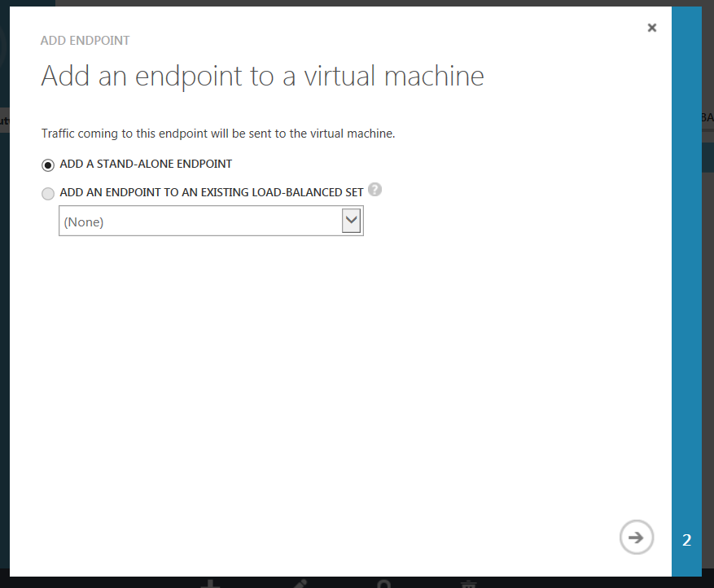714x588 pixels.
Task: Click the 'ADD ENDPOINT' header label
Action: tap(85, 40)
